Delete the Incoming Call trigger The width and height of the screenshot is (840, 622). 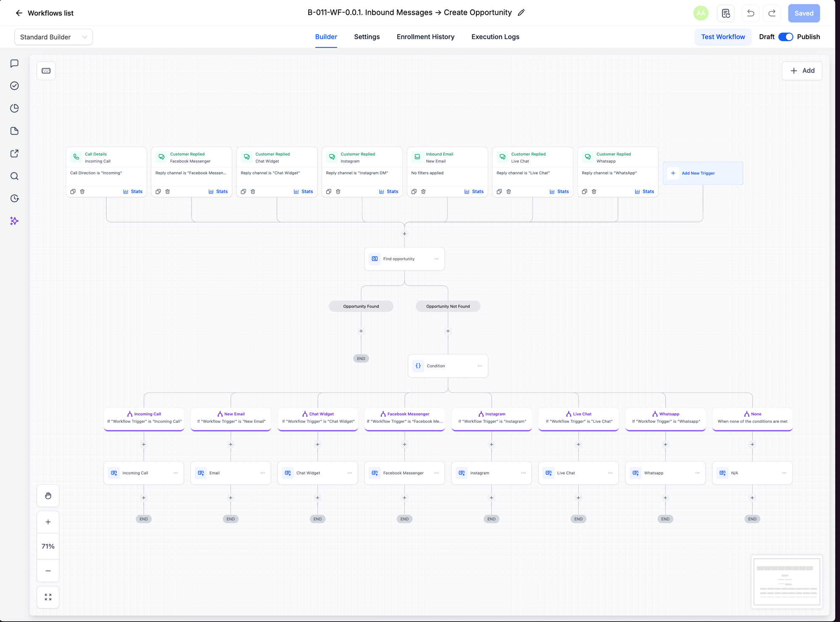click(82, 192)
